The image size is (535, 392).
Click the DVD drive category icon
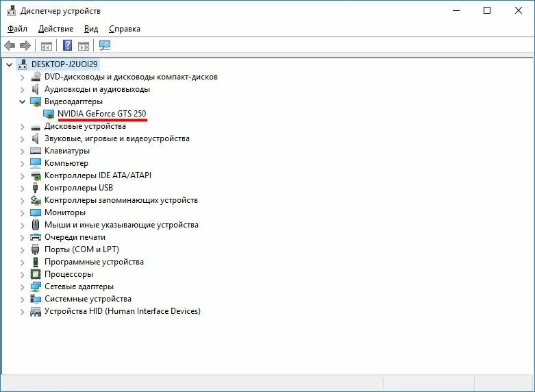pyautogui.click(x=36, y=77)
